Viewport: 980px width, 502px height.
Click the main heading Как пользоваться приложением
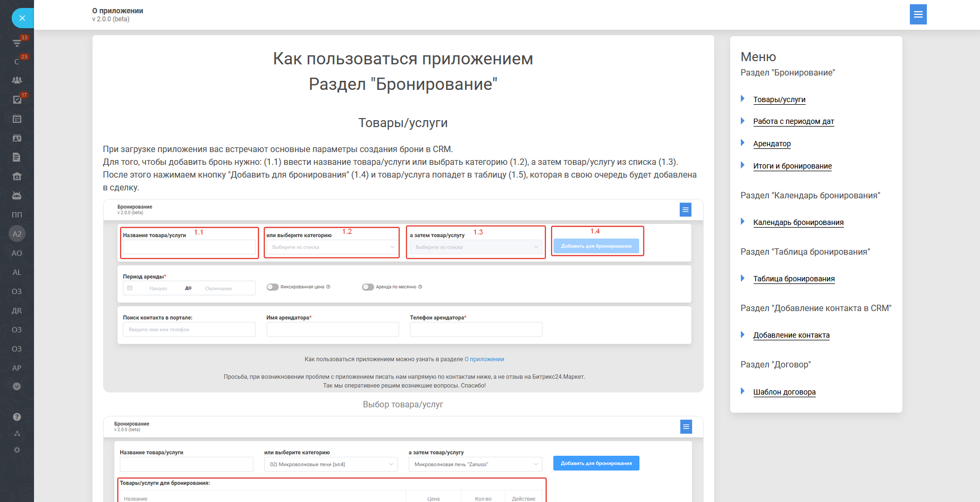(403, 58)
